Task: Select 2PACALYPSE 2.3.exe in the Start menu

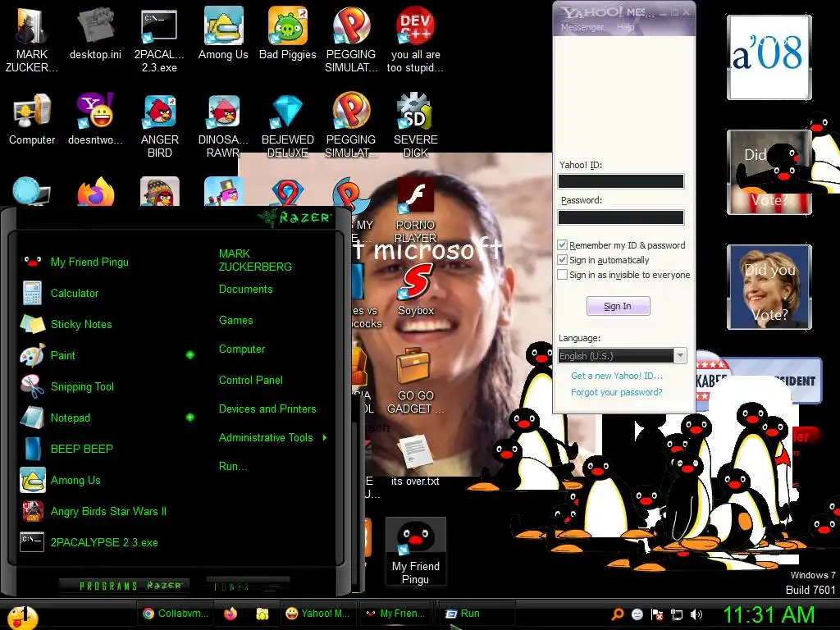Action: point(104,542)
